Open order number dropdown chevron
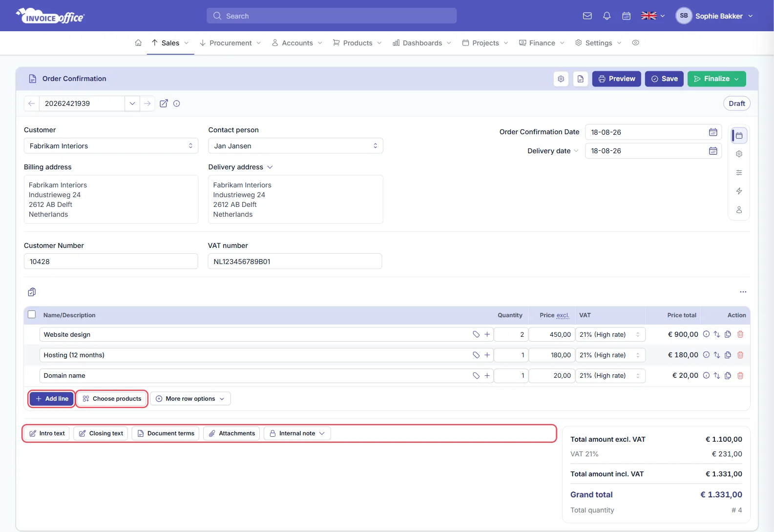 point(132,103)
